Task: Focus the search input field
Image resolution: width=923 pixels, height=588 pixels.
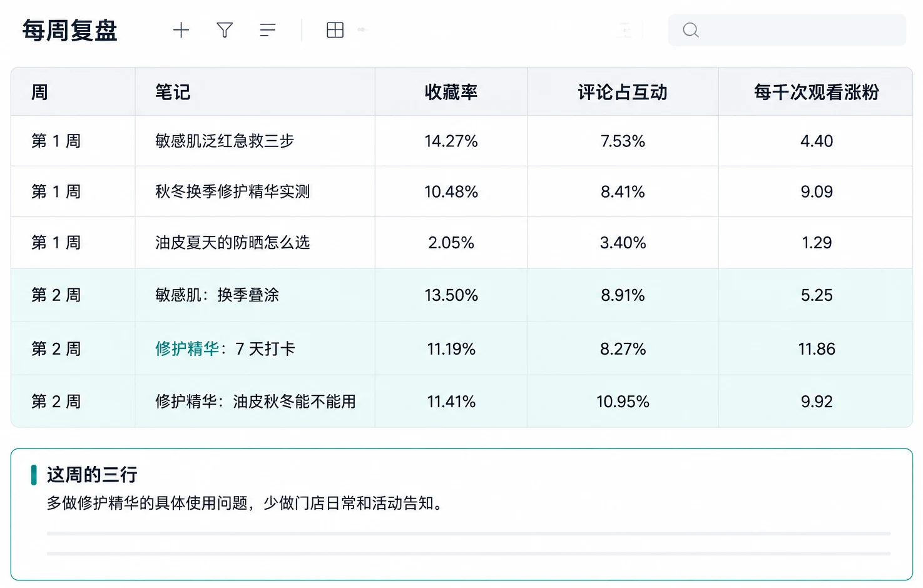Action: [787, 30]
